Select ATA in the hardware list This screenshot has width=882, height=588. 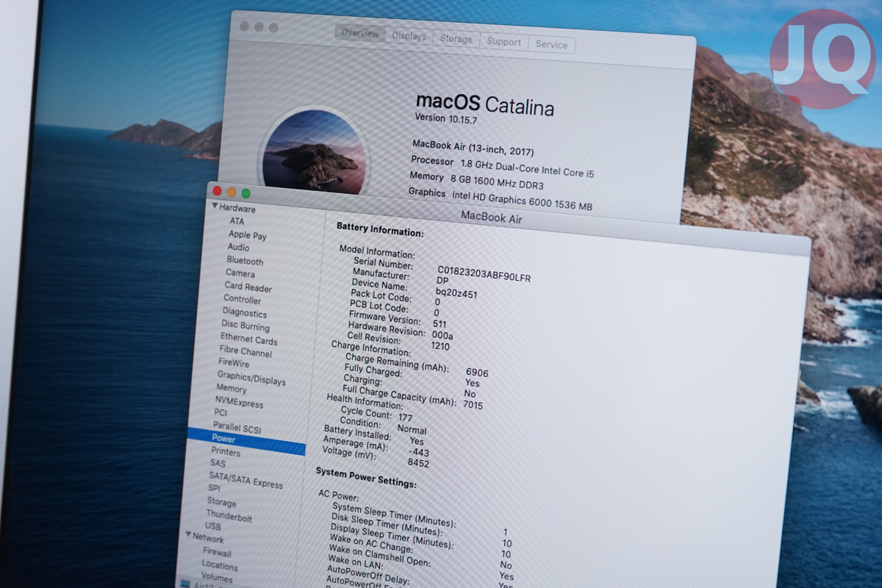coord(237,221)
